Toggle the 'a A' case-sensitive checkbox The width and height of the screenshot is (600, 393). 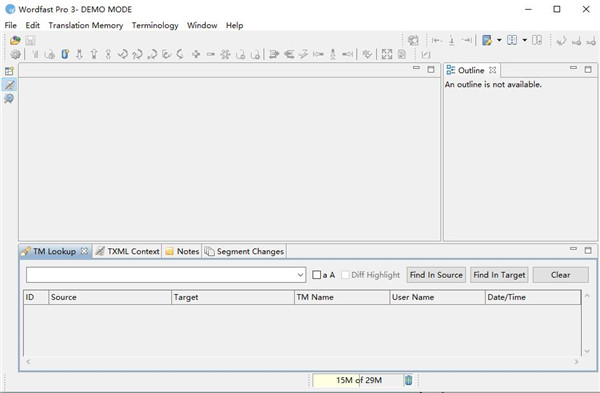pyautogui.click(x=316, y=275)
